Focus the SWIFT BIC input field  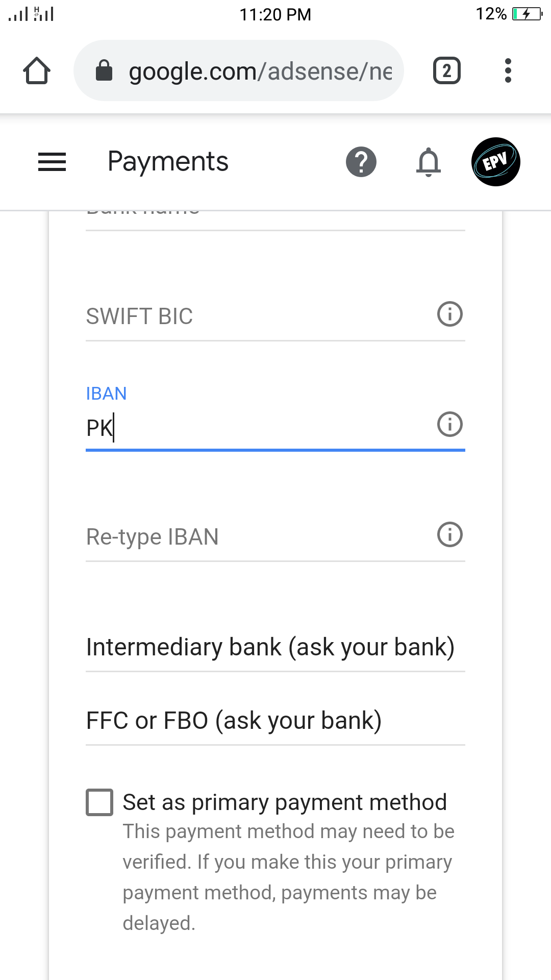tap(255, 316)
